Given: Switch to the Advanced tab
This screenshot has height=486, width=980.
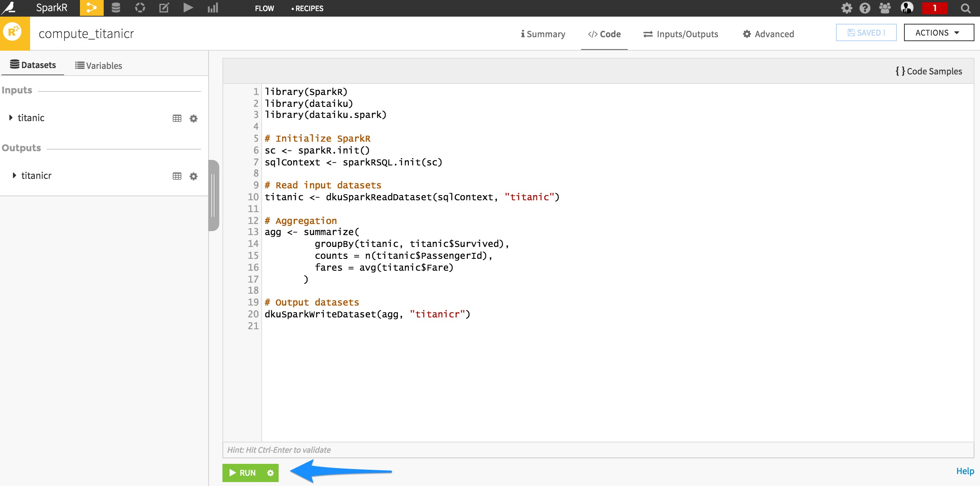Looking at the screenshot, I should (768, 34).
